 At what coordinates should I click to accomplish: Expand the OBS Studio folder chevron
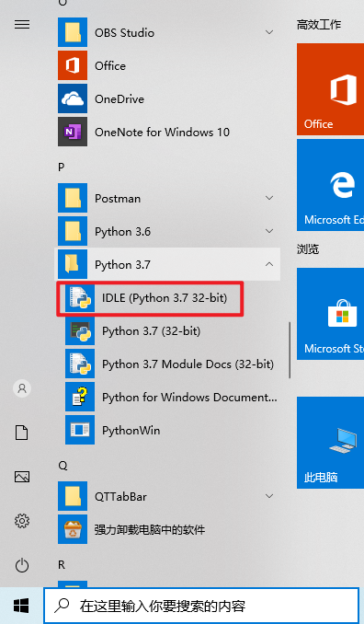coord(269,32)
